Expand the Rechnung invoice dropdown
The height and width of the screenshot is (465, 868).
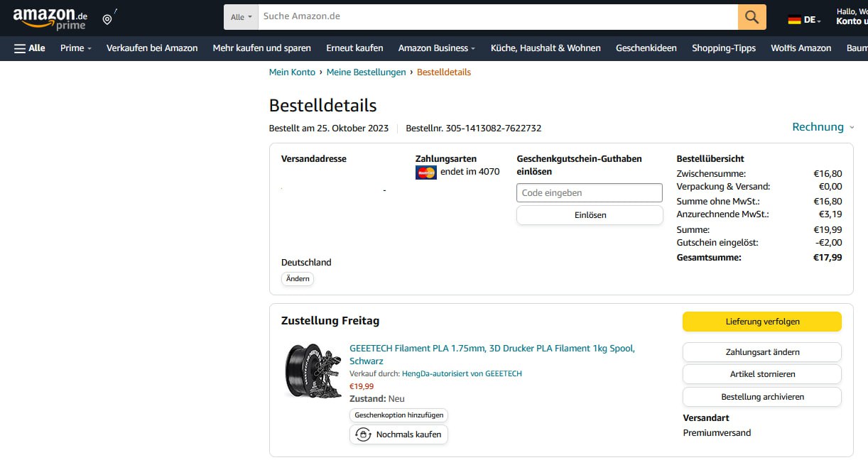823,127
